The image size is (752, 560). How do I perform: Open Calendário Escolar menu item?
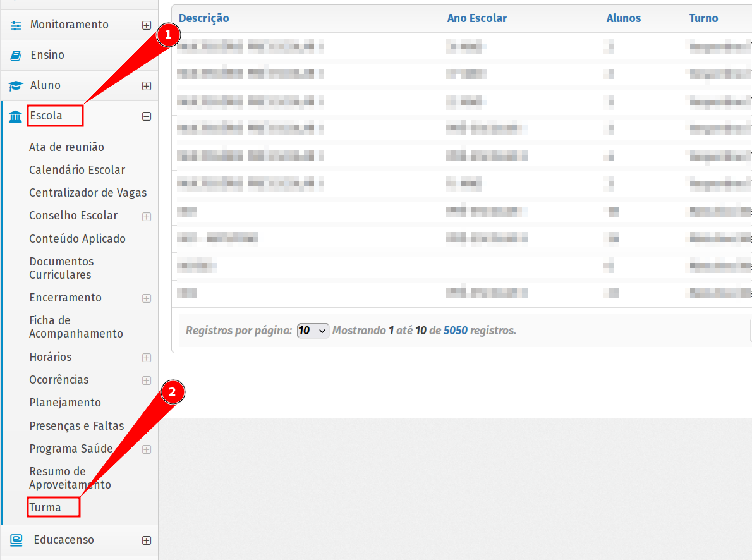click(x=77, y=170)
